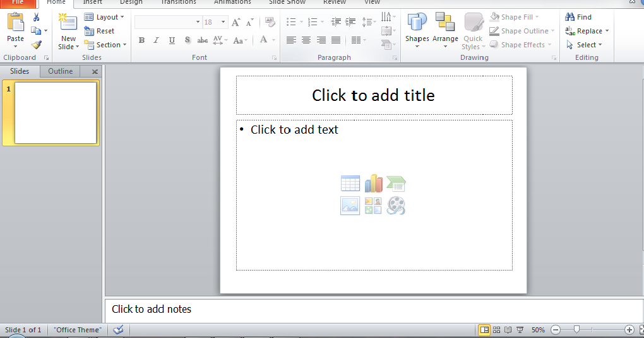Open the Select dropdown in Editing group

coord(584,45)
